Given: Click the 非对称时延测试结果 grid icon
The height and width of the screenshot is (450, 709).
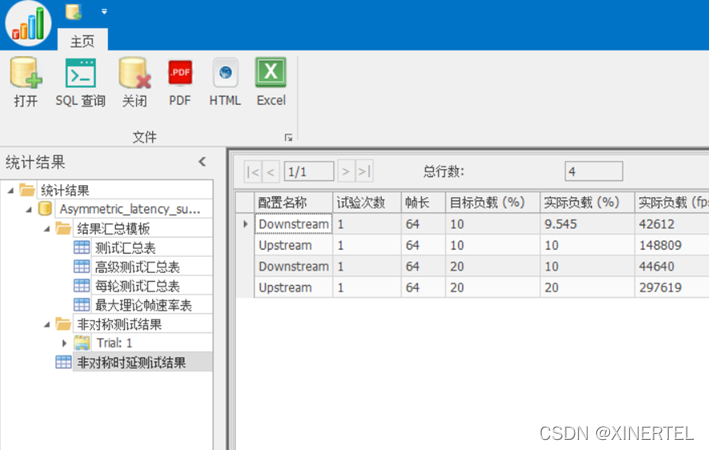Looking at the screenshot, I should pyautogui.click(x=63, y=362).
